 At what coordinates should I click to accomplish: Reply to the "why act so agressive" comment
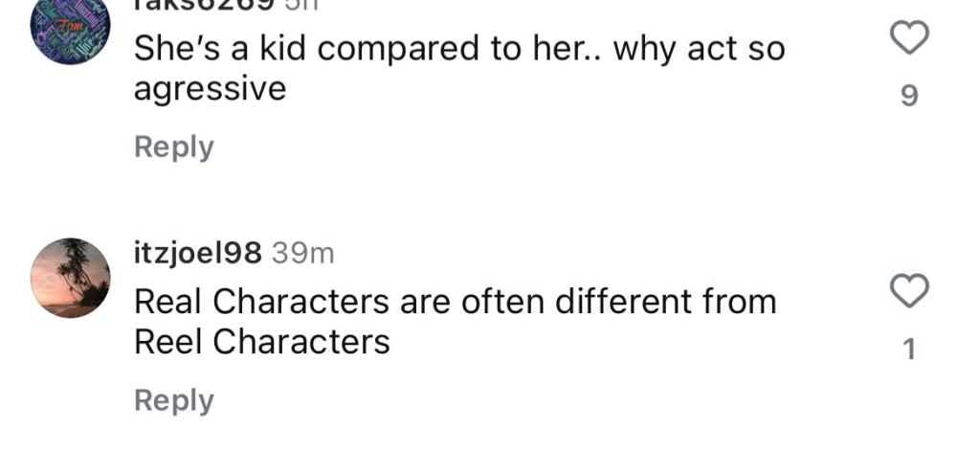coord(173,148)
